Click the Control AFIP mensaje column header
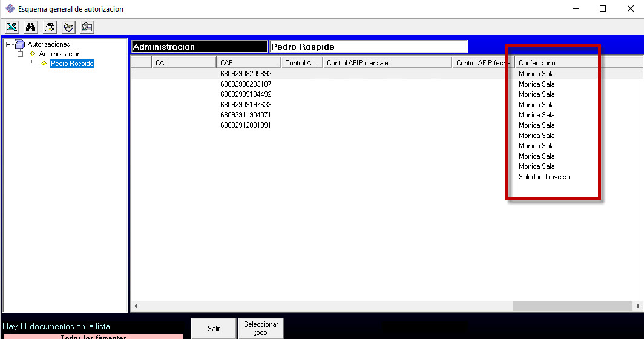The width and height of the screenshot is (644, 339). pos(386,62)
